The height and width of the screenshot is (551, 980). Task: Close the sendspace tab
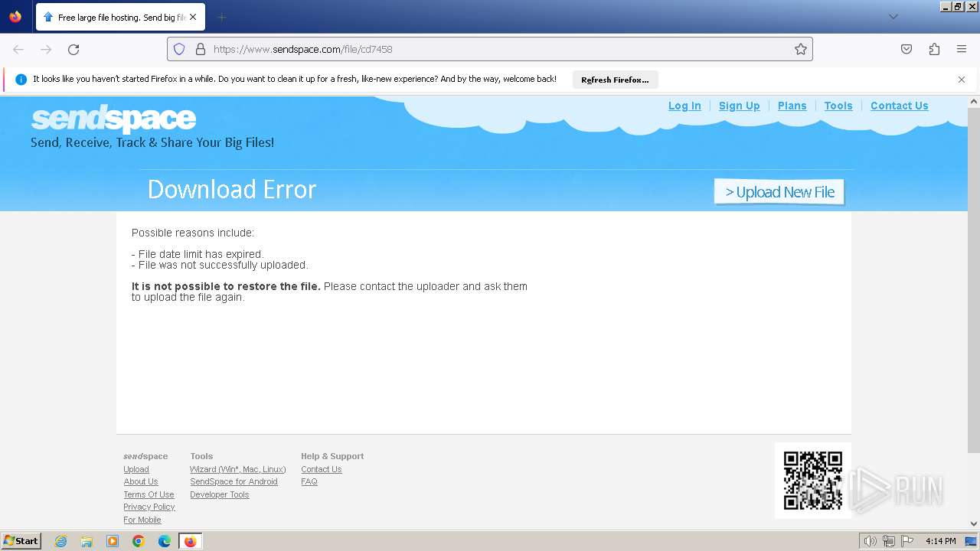pyautogui.click(x=193, y=17)
